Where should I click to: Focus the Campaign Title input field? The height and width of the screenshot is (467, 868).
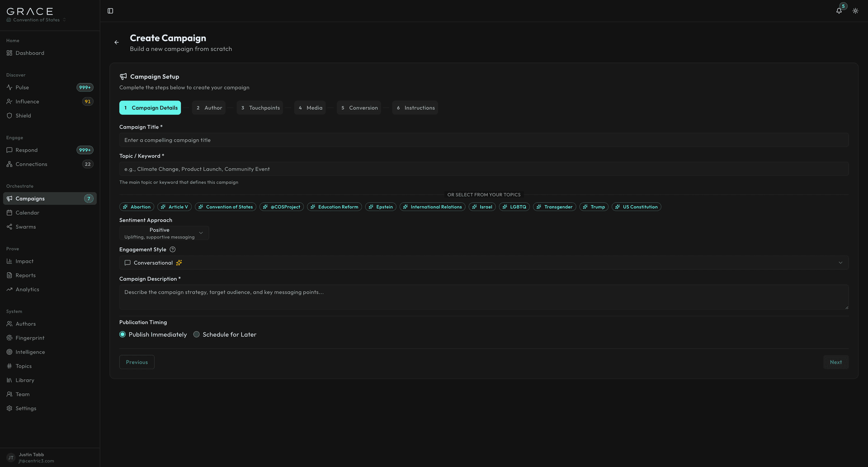click(x=483, y=140)
